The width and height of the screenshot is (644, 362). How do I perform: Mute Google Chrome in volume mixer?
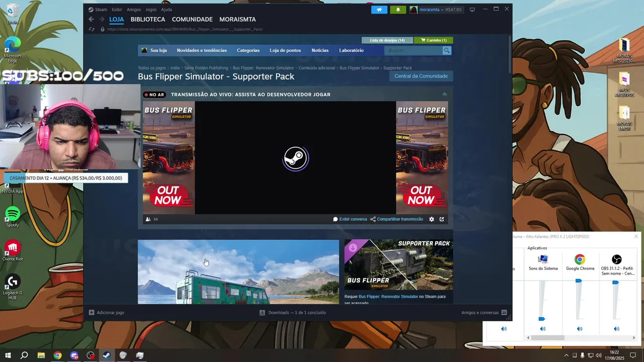pyautogui.click(x=580, y=329)
